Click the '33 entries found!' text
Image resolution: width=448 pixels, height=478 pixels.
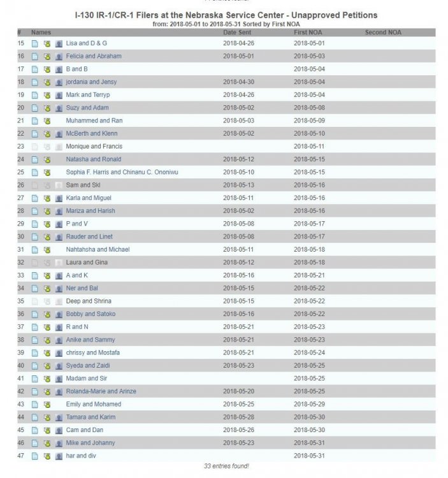[226, 466]
